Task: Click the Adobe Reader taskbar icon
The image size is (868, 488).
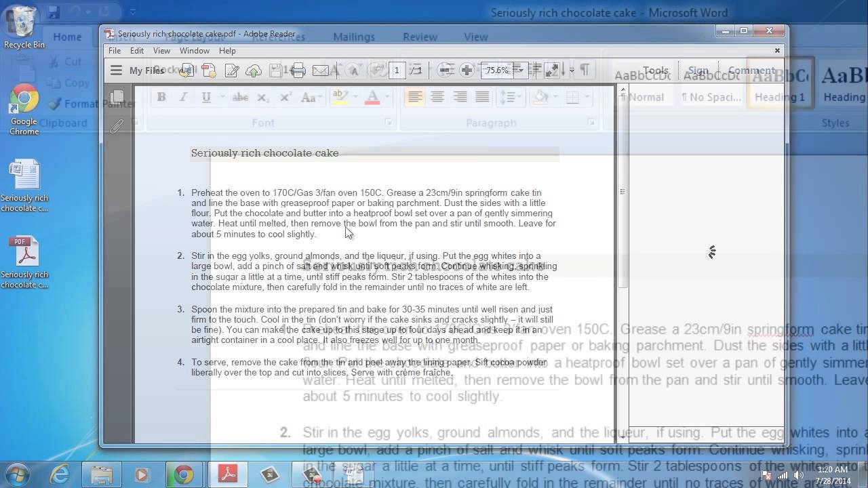Action: (227, 475)
